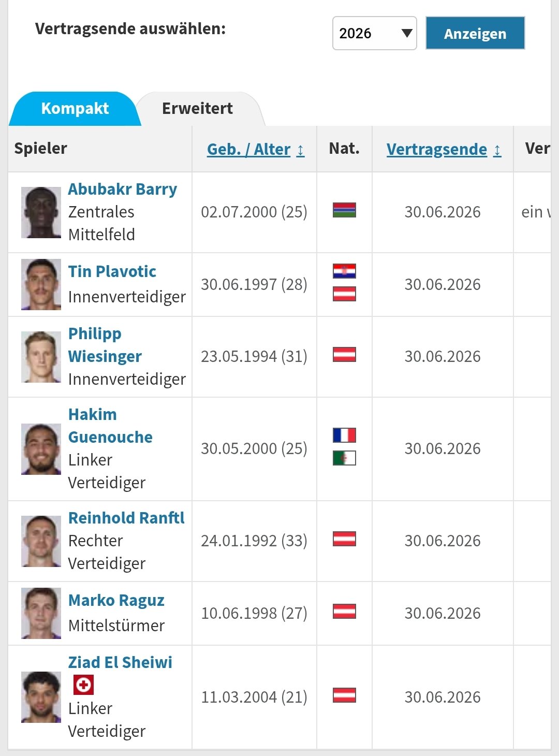The height and width of the screenshot is (756, 559).
Task: Open Tin Plavotic's player profile link
Action: coord(112,271)
